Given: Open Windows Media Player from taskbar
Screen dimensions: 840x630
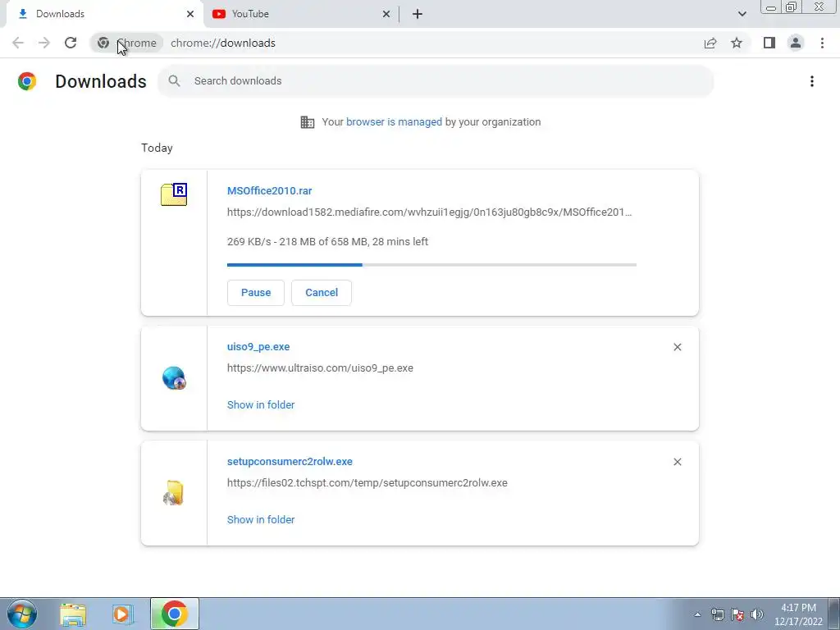Looking at the screenshot, I should [x=123, y=614].
